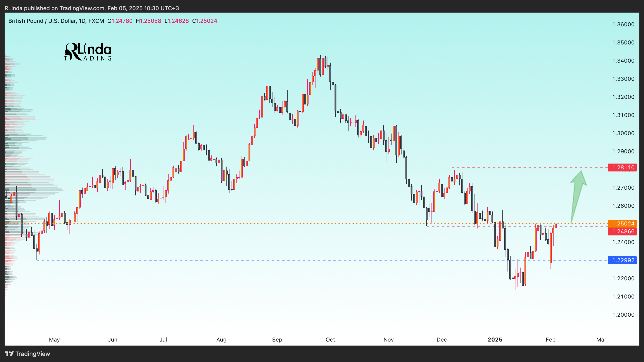Click the 1.29000 price axis tick
The image size is (644, 362).
point(623,151)
